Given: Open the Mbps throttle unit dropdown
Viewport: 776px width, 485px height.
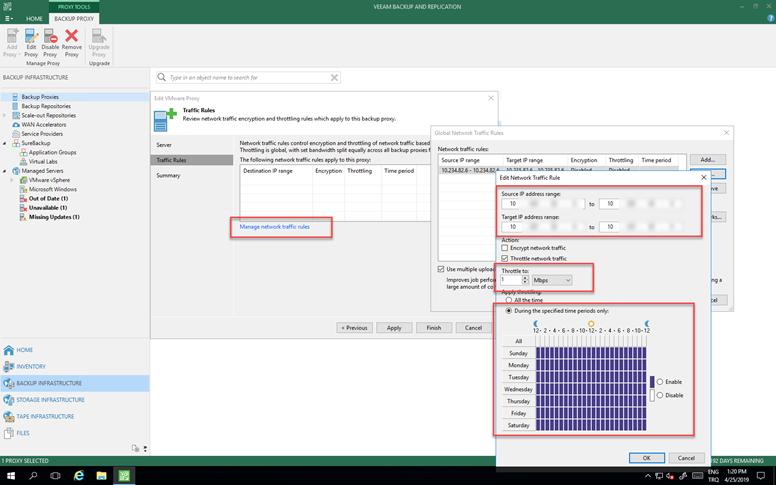Looking at the screenshot, I should (x=552, y=280).
